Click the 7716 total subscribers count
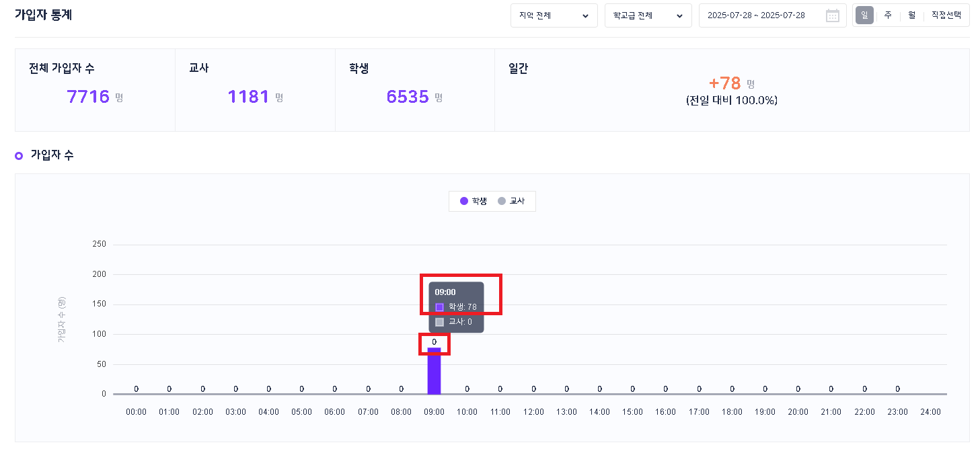Screen dimensions: 980x453 click(x=88, y=97)
